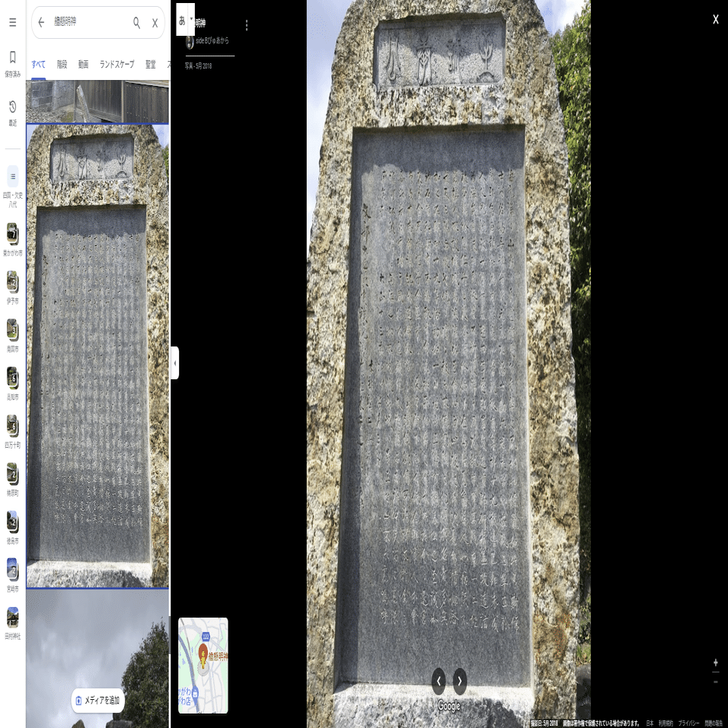Click the photo list scrollbar thumb

point(170,634)
